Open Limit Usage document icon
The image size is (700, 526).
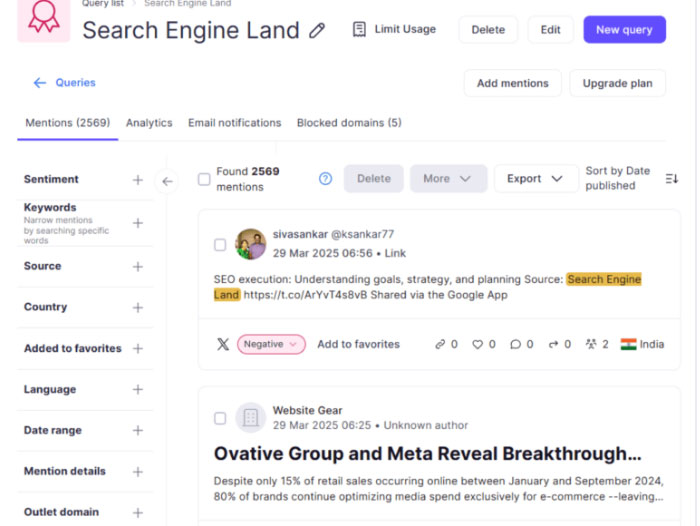359,29
